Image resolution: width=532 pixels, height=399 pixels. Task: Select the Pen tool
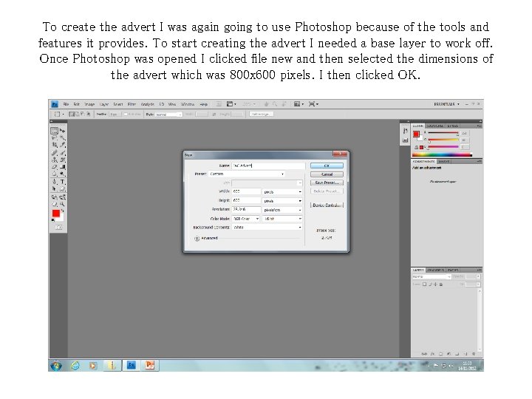(x=54, y=182)
